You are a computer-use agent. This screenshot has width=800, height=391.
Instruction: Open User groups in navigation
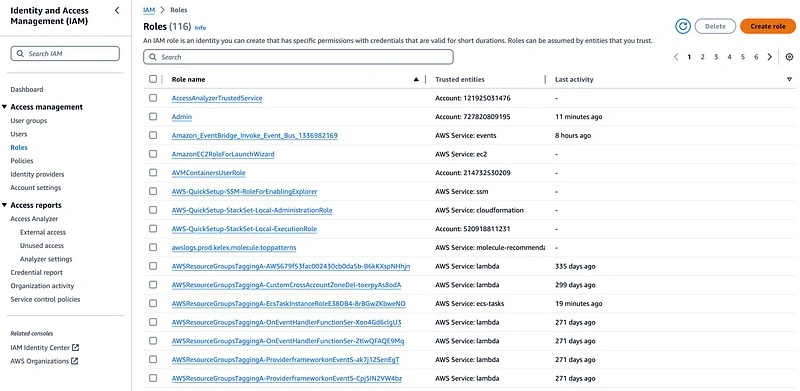pos(29,120)
